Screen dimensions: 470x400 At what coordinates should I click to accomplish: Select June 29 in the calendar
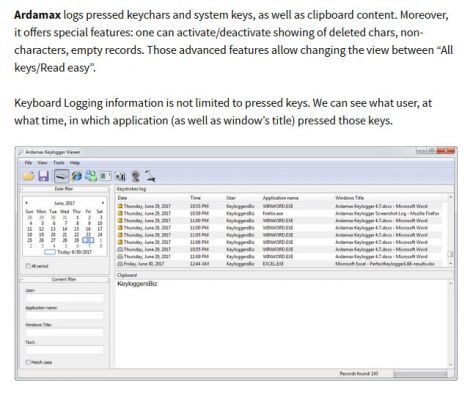pyautogui.click(x=77, y=240)
